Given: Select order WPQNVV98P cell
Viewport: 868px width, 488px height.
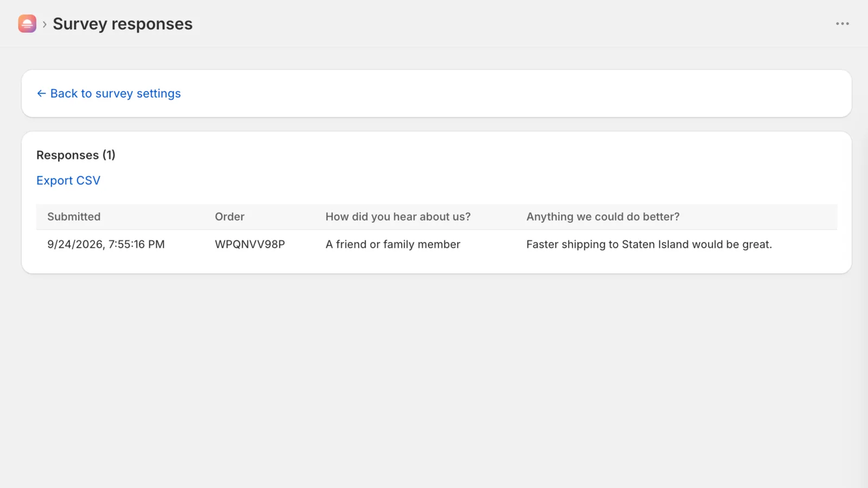Looking at the screenshot, I should tap(250, 245).
